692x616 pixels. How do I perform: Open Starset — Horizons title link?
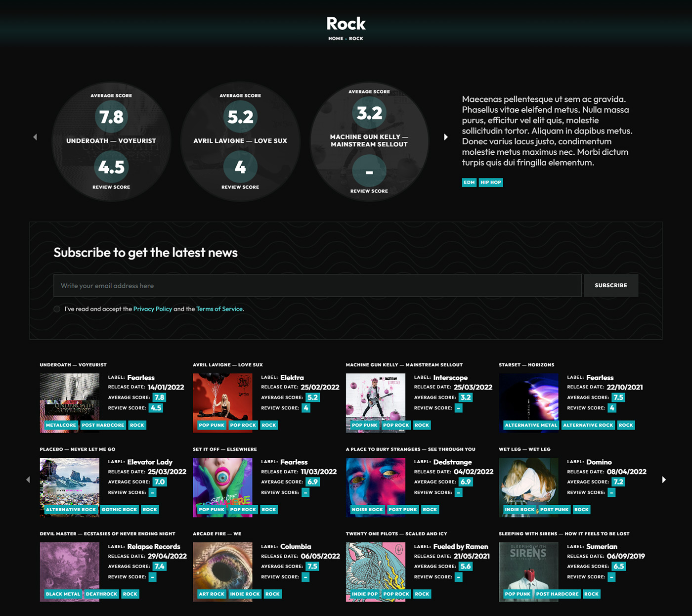pyautogui.click(x=526, y=365)
